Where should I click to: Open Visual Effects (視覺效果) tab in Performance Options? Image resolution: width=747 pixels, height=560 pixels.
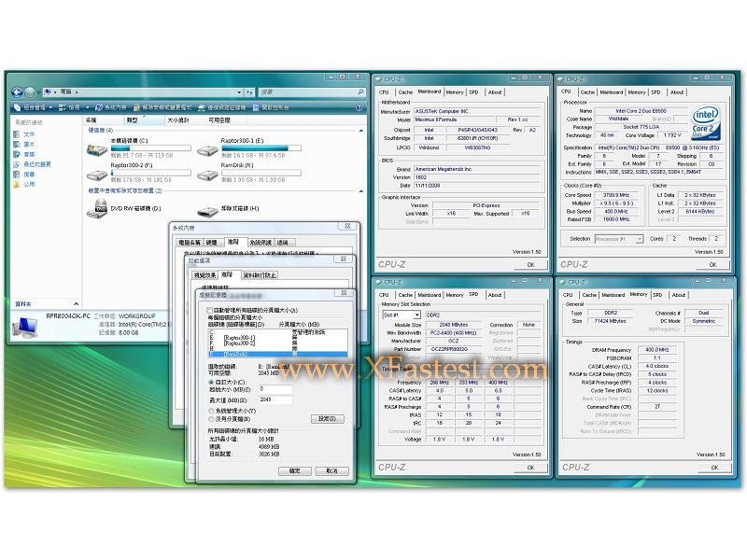tap(204, 275)
